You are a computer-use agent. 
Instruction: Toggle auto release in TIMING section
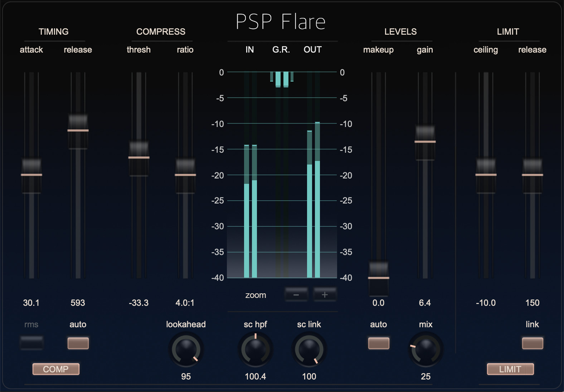(78, 343)
